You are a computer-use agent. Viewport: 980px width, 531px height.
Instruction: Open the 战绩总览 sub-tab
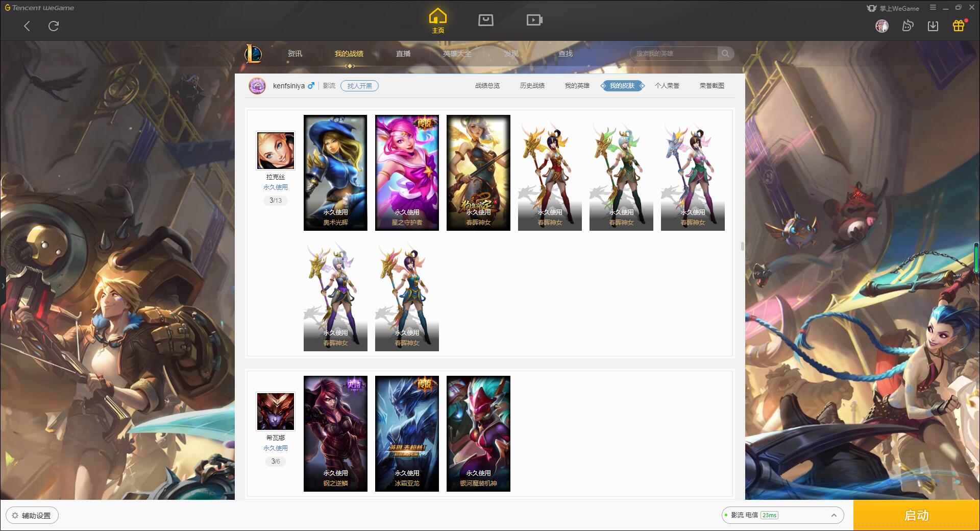click(x=487, y=86)
